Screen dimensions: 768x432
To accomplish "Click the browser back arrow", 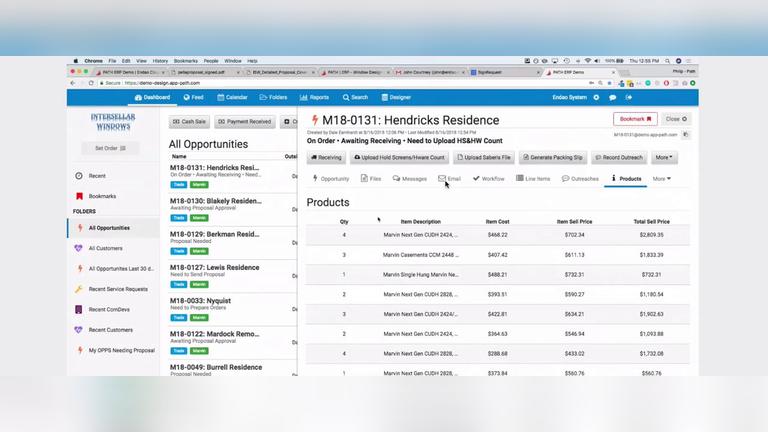I will (x=72, y=83).
